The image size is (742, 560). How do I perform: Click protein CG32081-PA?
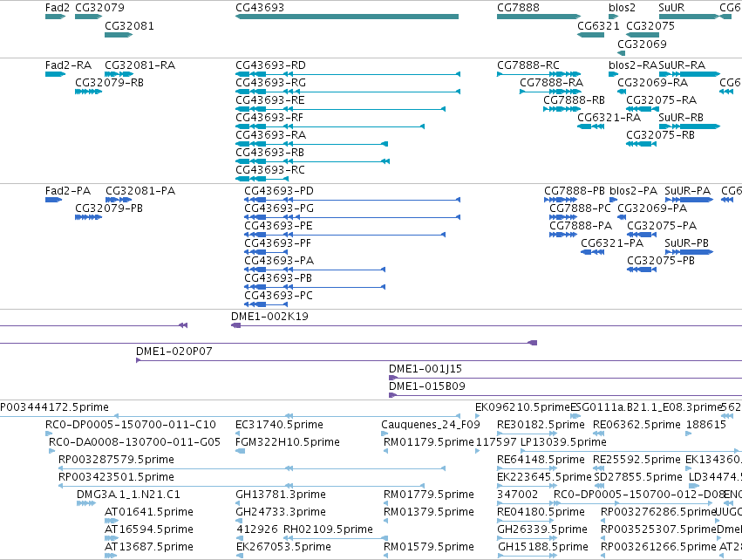click(119, 200)
